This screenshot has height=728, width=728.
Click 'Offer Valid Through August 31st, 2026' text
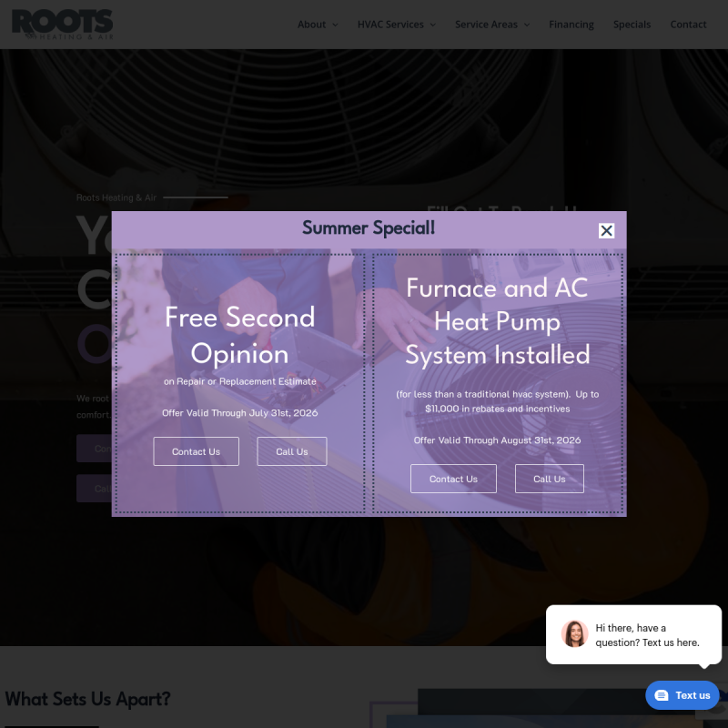pos(497,440)
